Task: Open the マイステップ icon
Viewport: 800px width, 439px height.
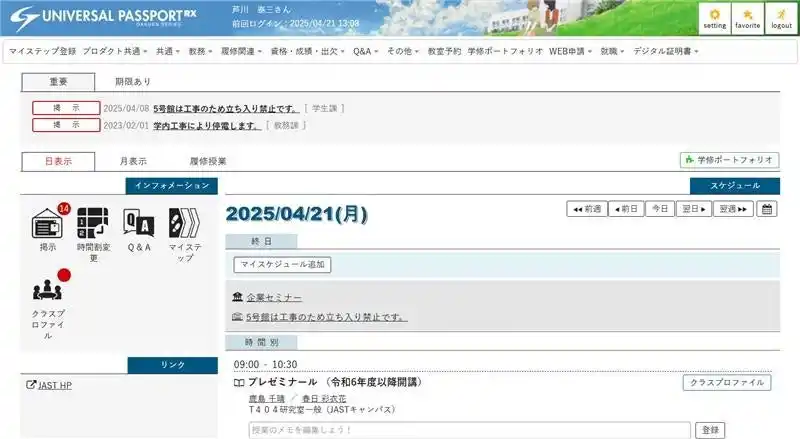Action: (x=185, y=222)
